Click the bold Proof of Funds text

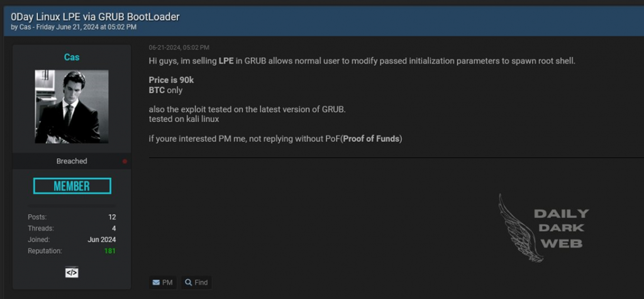coord(371,138)
